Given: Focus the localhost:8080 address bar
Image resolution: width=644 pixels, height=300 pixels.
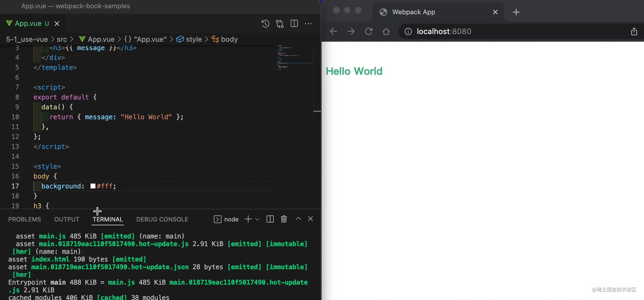Looking at the screenshot, I should (x=444, y=31).
